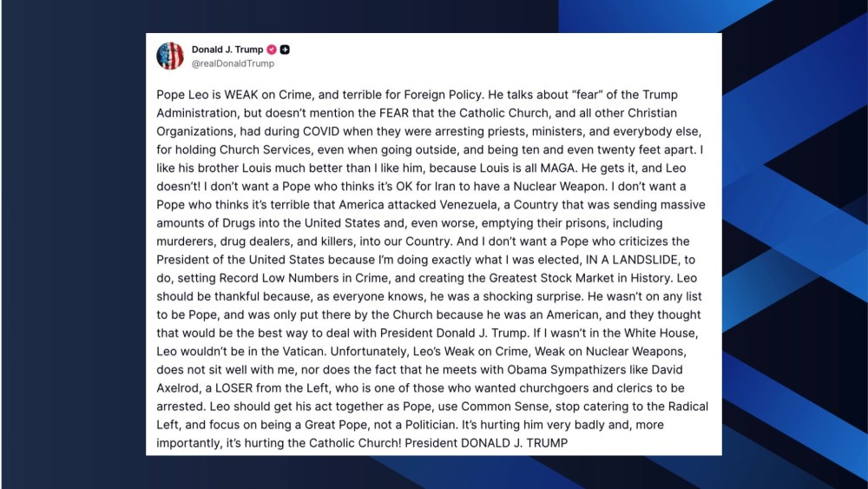Click the closing signature "President DONALD J. TRUMP"
Viewport: 868px width, 489px height.
503,441
